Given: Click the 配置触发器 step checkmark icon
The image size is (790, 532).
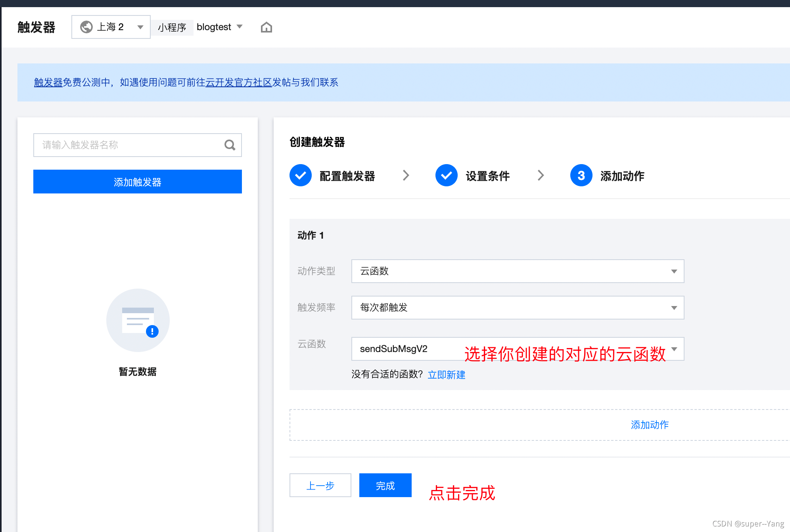Looking at the screenshot, I should [300, 175].
